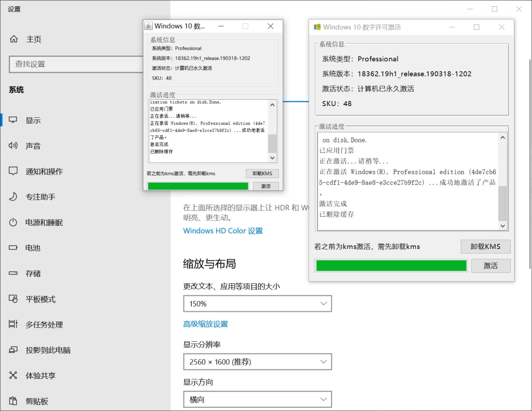The width and height of the screenshot is (532, 411).
Task: Open the 投影到此电脑 projection icon
Action: coord(13,350)
